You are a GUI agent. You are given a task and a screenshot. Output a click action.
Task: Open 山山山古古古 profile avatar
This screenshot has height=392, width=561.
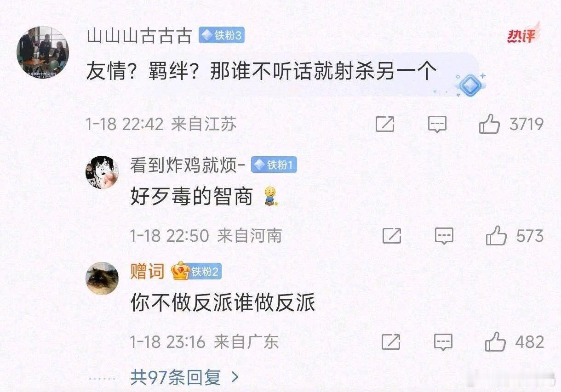tap(43, 52)
